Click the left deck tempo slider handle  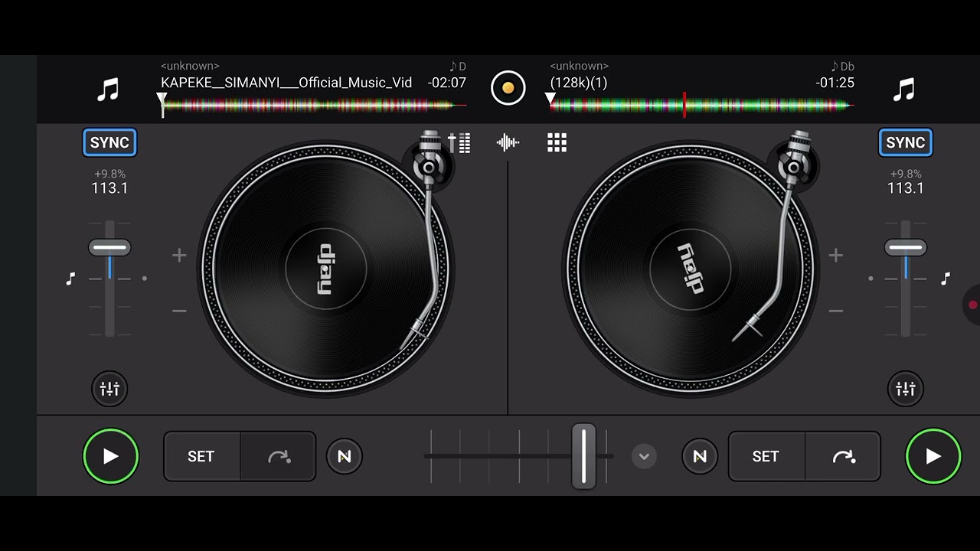coord(109,247)
